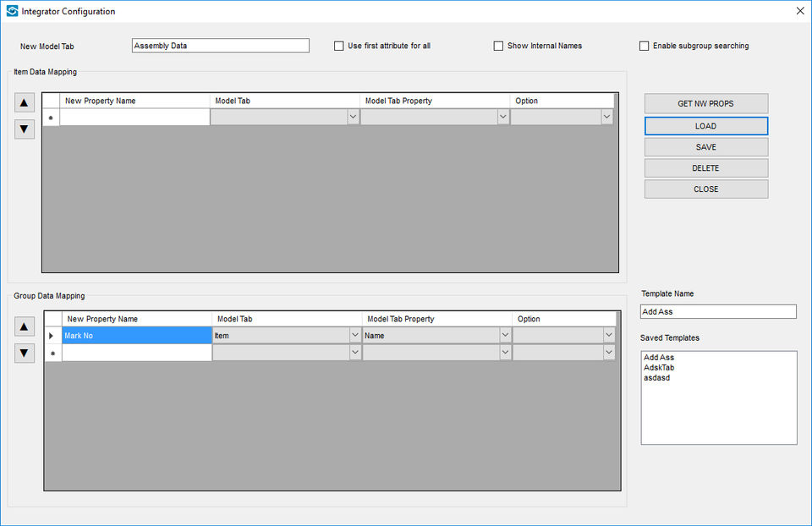Click the LOAD button
This screenshot has width=812, height=526.
[705, 126]
